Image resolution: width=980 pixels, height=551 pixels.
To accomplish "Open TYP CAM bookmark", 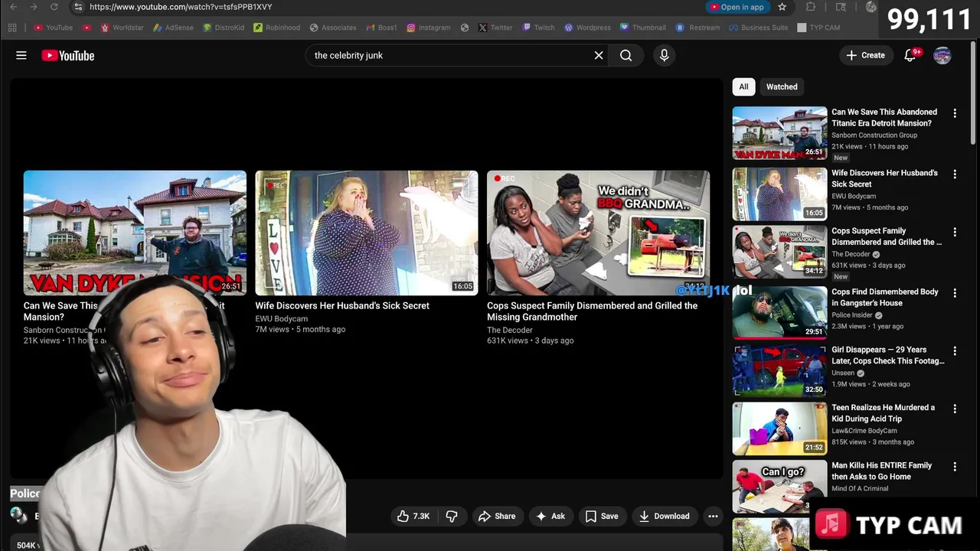I will coord(818,28).
